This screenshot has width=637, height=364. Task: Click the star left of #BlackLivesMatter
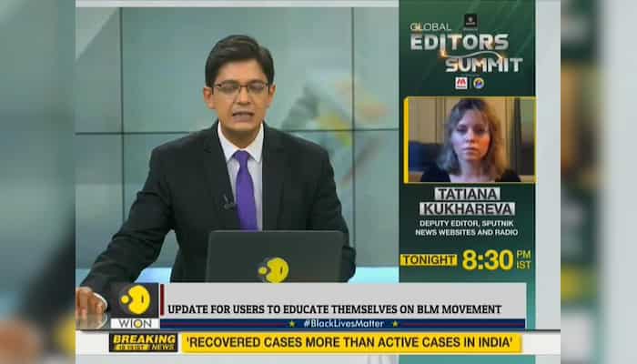pos(293,323)
